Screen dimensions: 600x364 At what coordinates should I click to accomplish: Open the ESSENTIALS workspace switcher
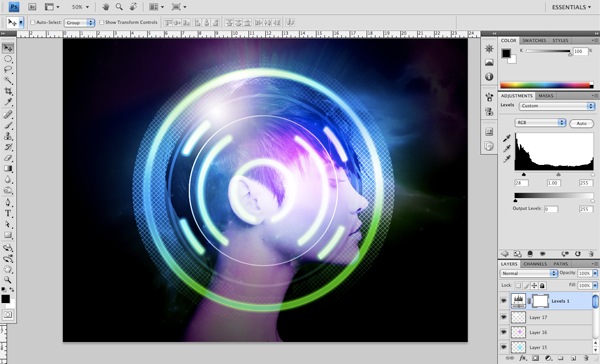[571, 7]
